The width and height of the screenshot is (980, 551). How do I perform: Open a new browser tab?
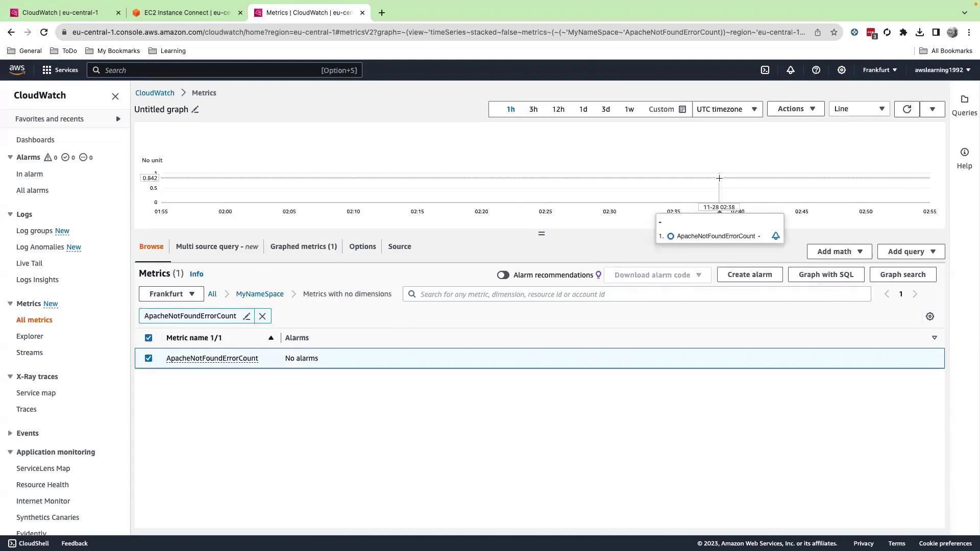[382, 13]
